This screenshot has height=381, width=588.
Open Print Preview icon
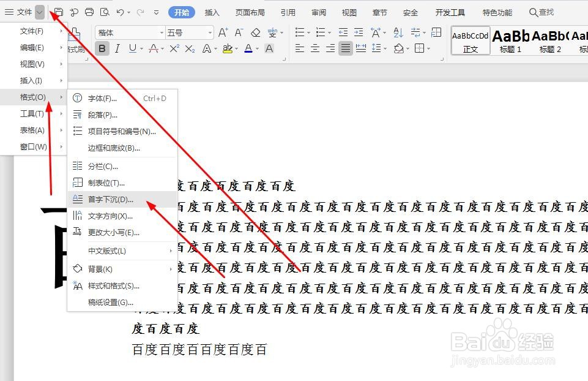(105, 12)
